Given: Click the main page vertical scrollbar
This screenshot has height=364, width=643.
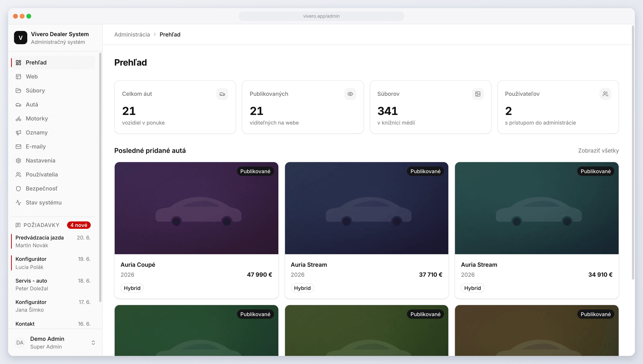Looking at the screenshot, I should (633, 153).
